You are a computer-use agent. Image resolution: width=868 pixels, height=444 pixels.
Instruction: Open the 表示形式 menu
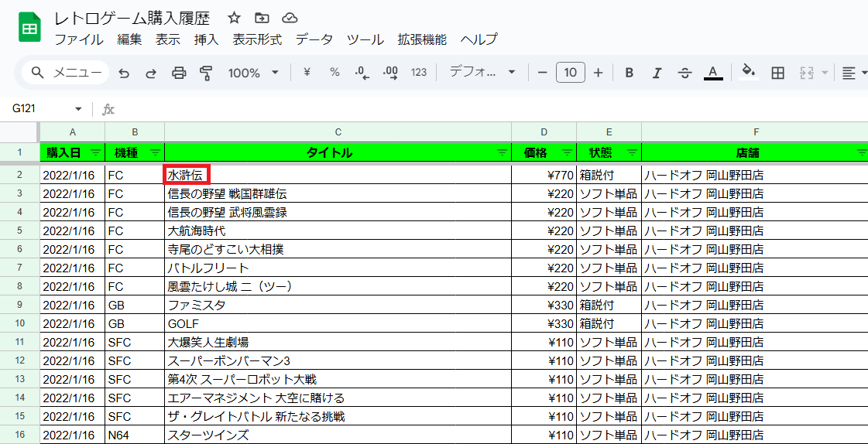click(257, 39)
